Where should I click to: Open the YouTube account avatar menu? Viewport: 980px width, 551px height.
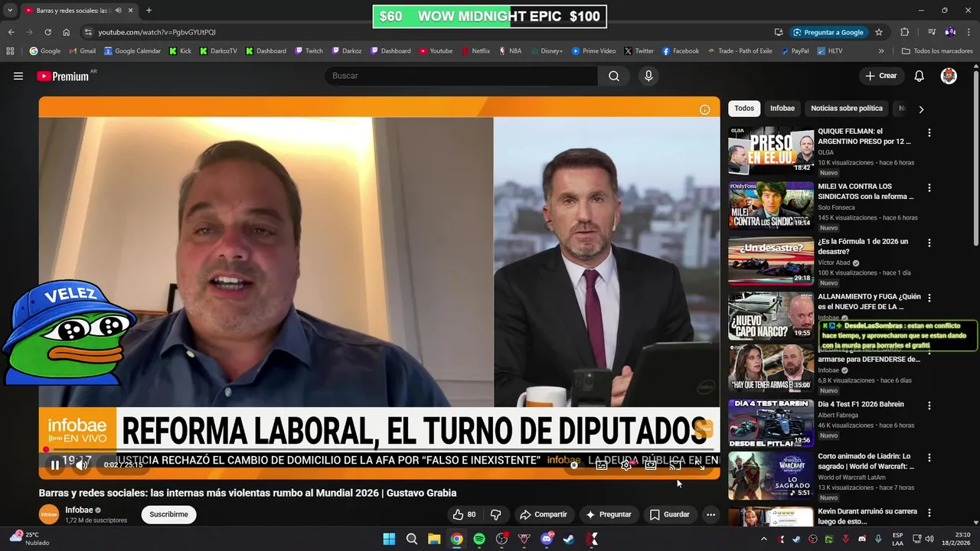pos(949,76)
